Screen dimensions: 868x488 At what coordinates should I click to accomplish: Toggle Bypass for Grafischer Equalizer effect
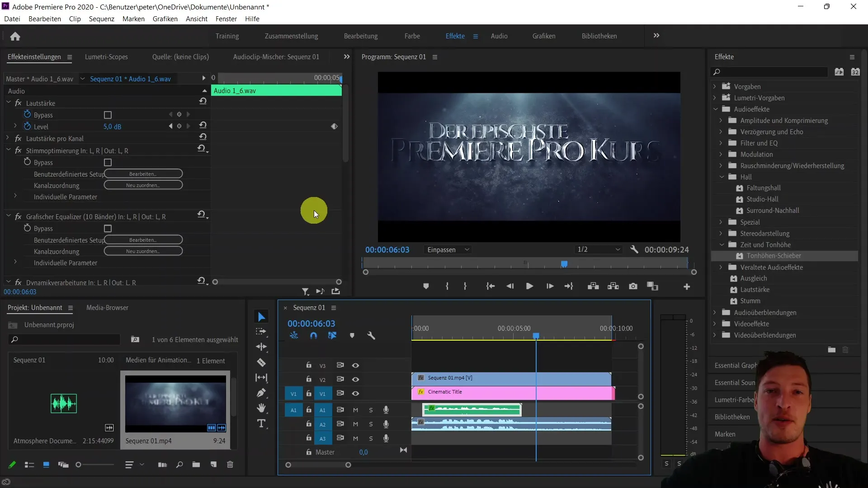[107, 228]
